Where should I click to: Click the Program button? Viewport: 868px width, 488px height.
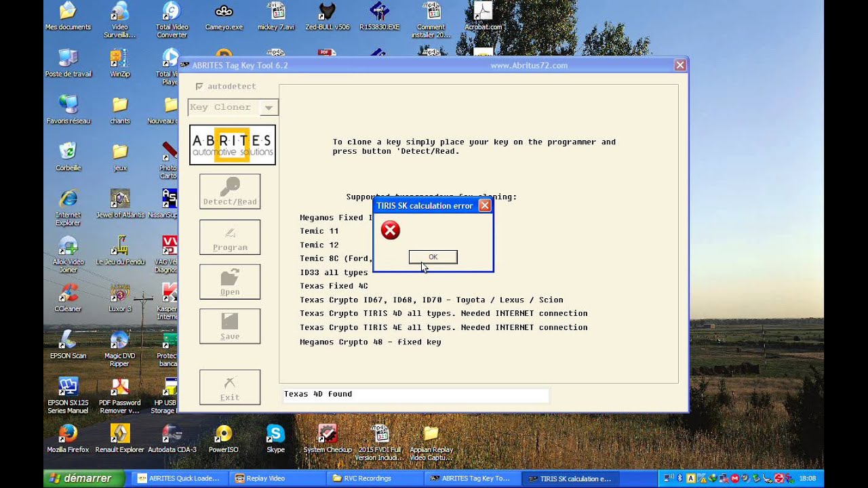230,237
